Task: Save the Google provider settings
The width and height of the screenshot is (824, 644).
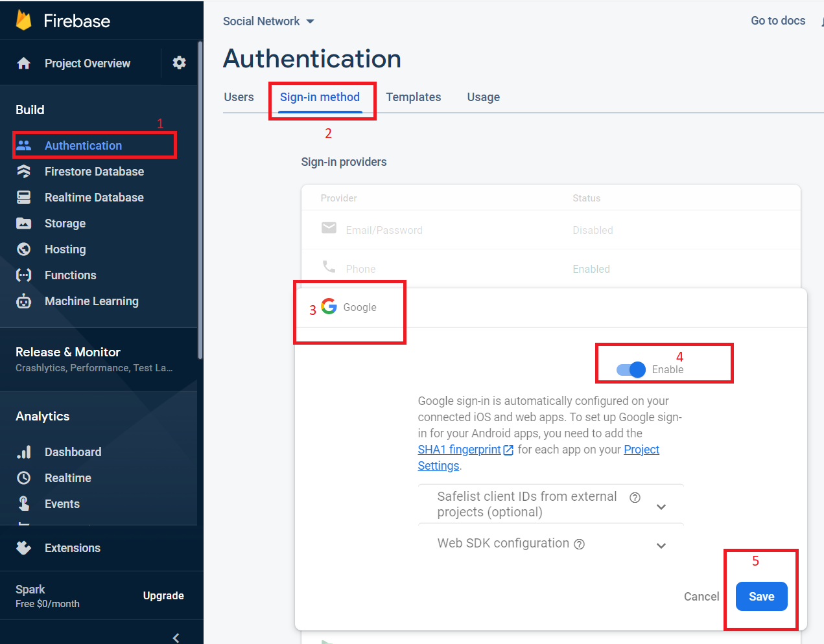Action: click(761, 596)
